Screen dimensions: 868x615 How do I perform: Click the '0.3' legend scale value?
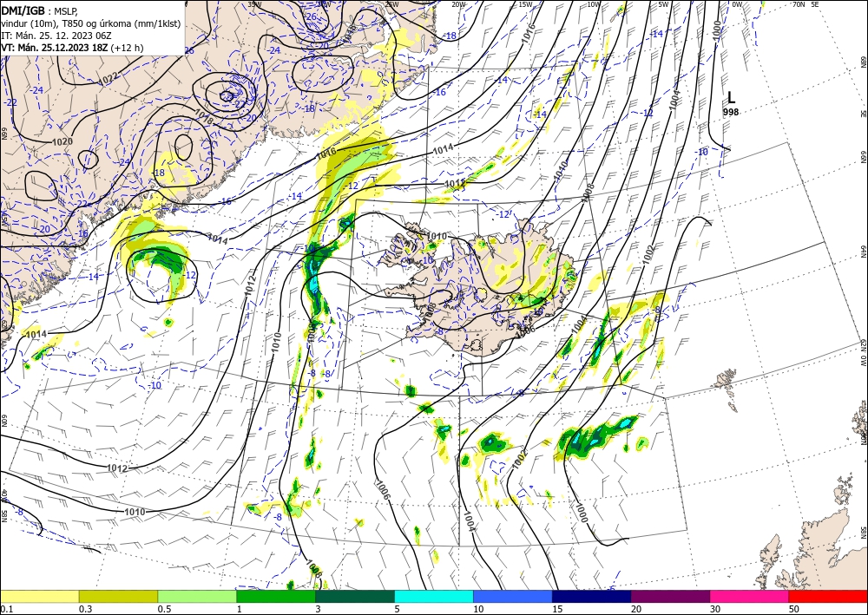pyautogui.click(x=85, y=609)
